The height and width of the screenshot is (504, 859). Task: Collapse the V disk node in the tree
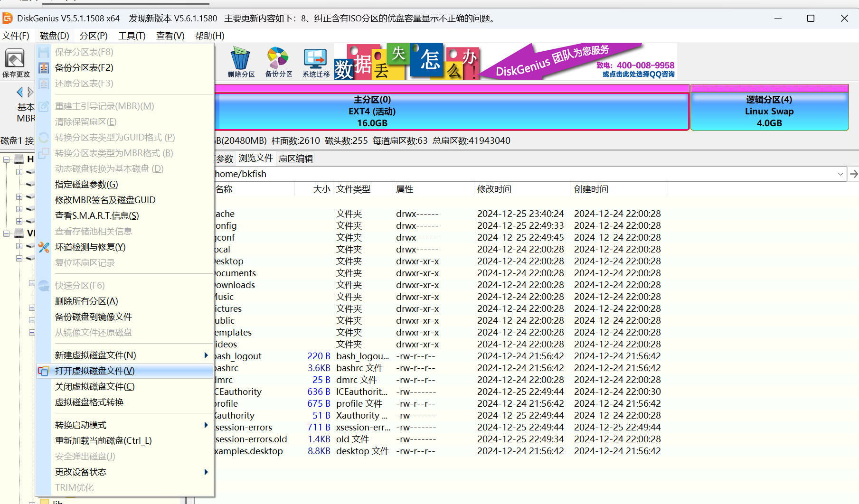(7, 233)
